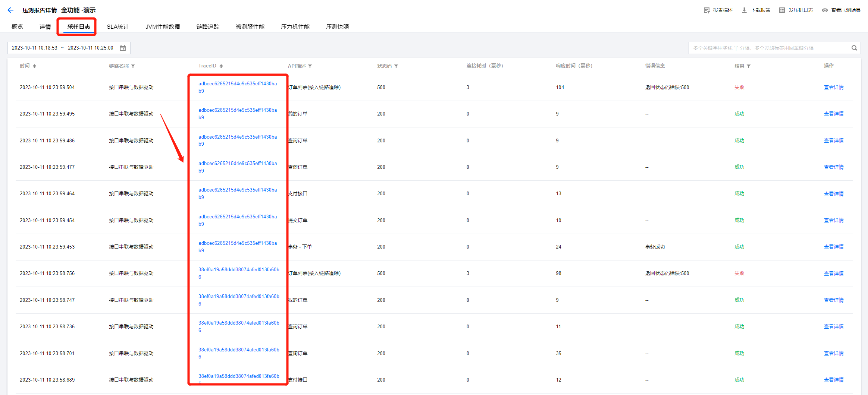
Task: Open TraceID link in 10:23:59.486 row
Action: (x=238, y=140)
